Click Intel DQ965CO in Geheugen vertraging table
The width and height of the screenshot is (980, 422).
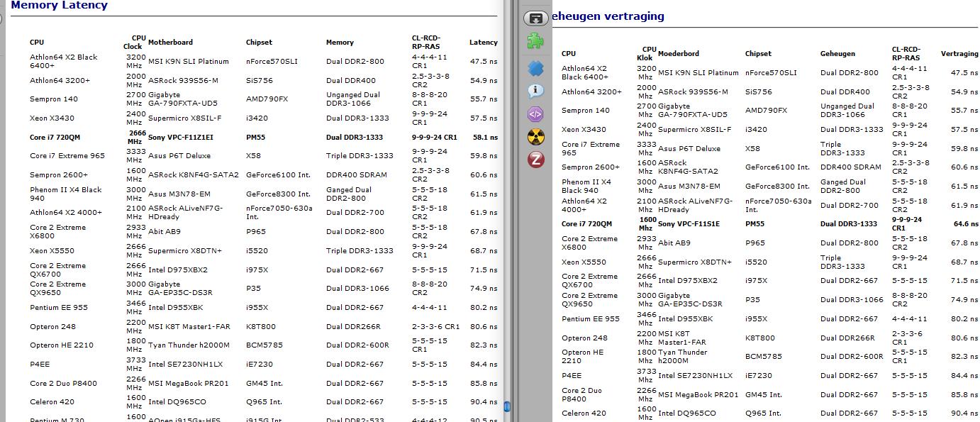[x=687, y=413]
